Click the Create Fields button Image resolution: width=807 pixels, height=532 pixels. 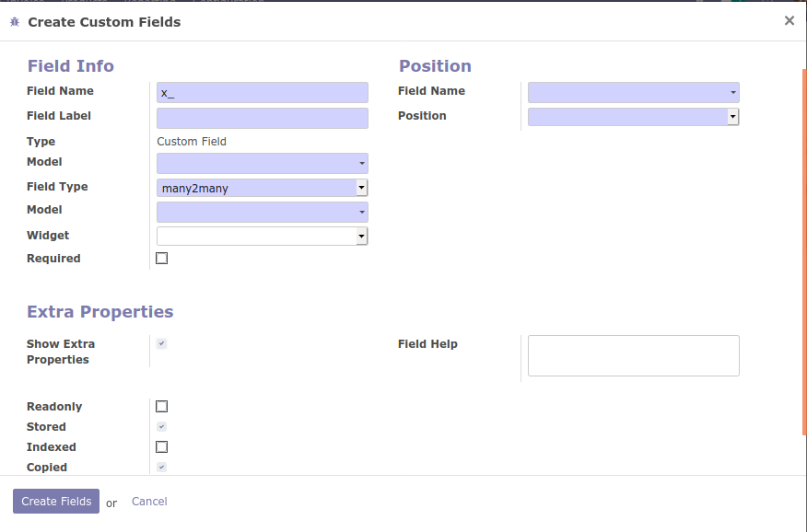(56, 502)
